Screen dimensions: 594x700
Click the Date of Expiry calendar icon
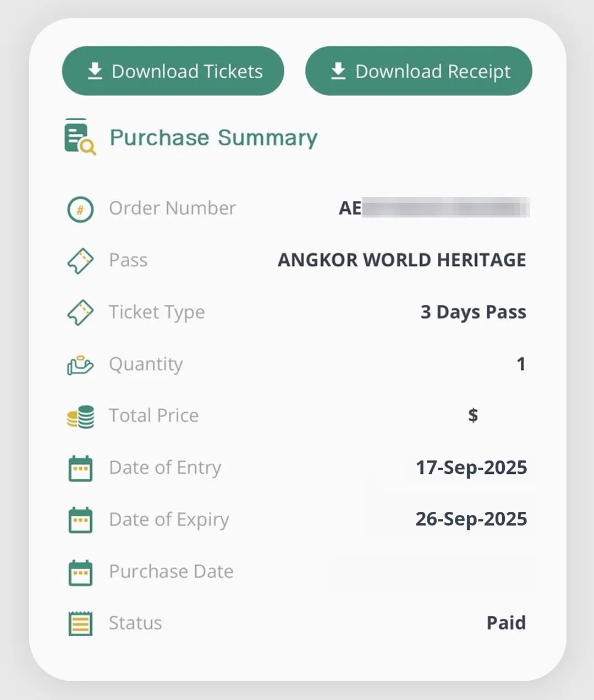pos(80,520)
